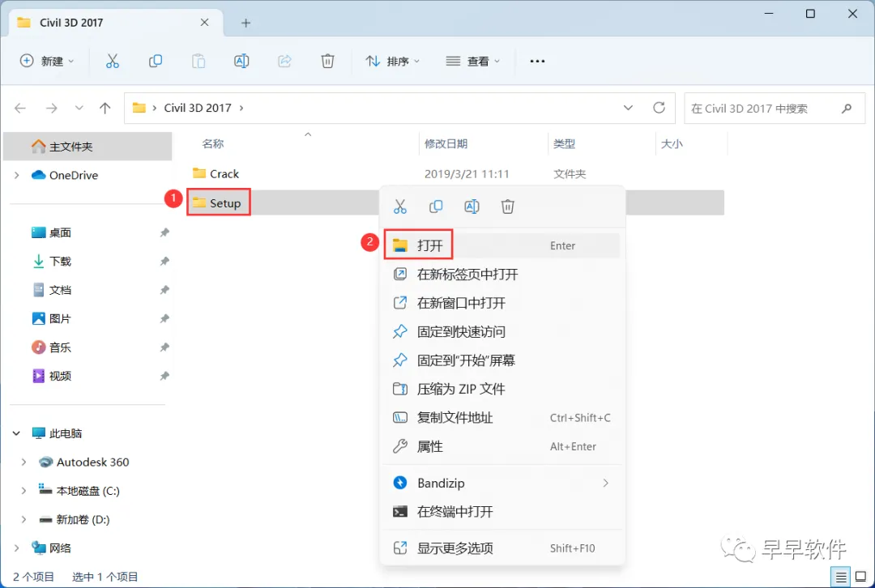Expand the 新加卷 (D:) node
This screenshot has width=875, height=588.
coord(23,519)
